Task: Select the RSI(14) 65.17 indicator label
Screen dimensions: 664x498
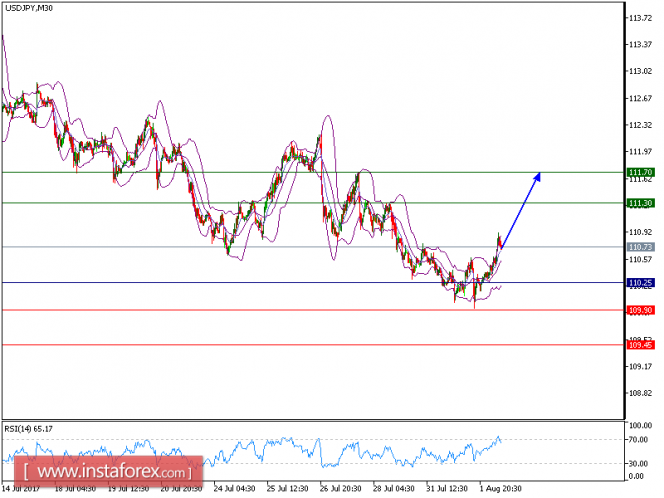Action: (28, 429)
